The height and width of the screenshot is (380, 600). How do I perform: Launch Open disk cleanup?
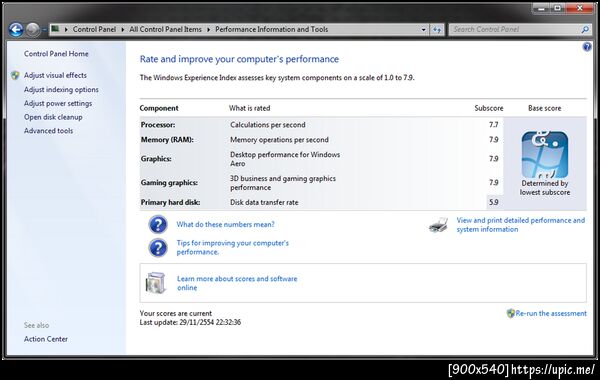(53, 117)
